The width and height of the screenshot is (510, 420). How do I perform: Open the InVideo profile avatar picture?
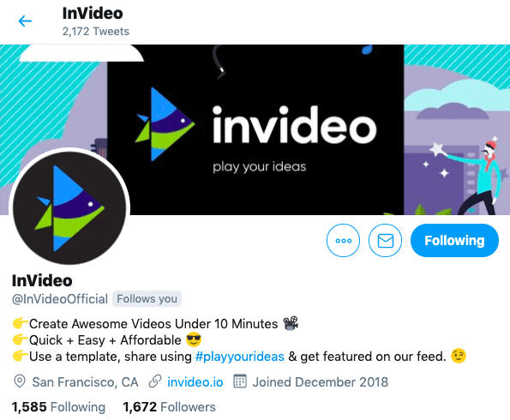pos(69,208)
